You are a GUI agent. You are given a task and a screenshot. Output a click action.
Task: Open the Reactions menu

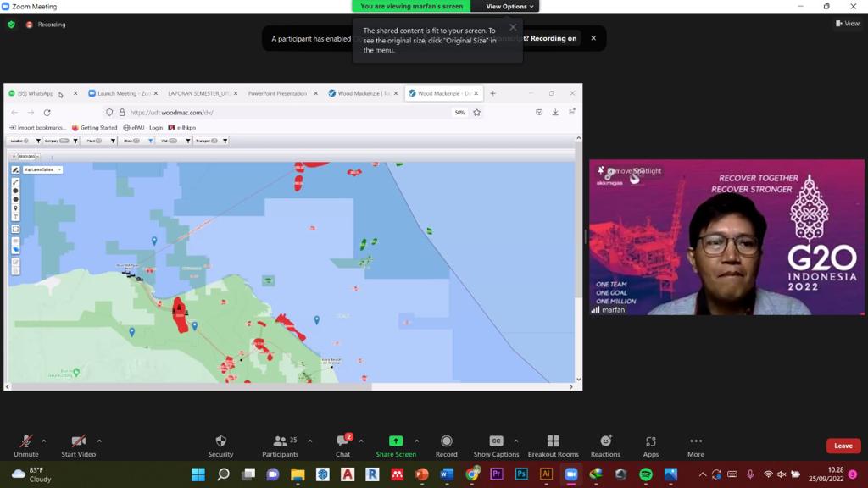(x=605, y=446)
